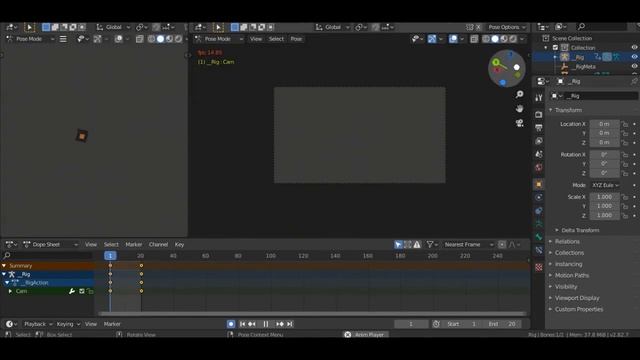
Task: Click the outliner search field
Action: click(x=601, y=27)
